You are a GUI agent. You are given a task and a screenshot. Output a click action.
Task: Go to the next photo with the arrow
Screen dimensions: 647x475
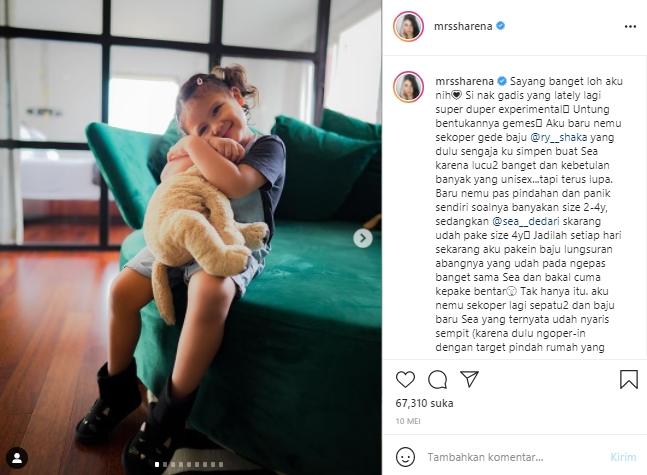point(363,238)
